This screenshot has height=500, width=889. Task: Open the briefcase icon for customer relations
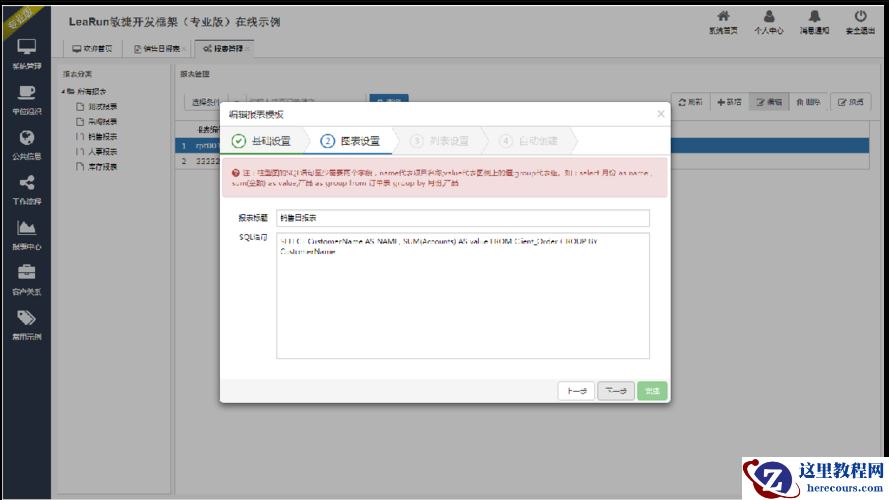coord(26,273)
